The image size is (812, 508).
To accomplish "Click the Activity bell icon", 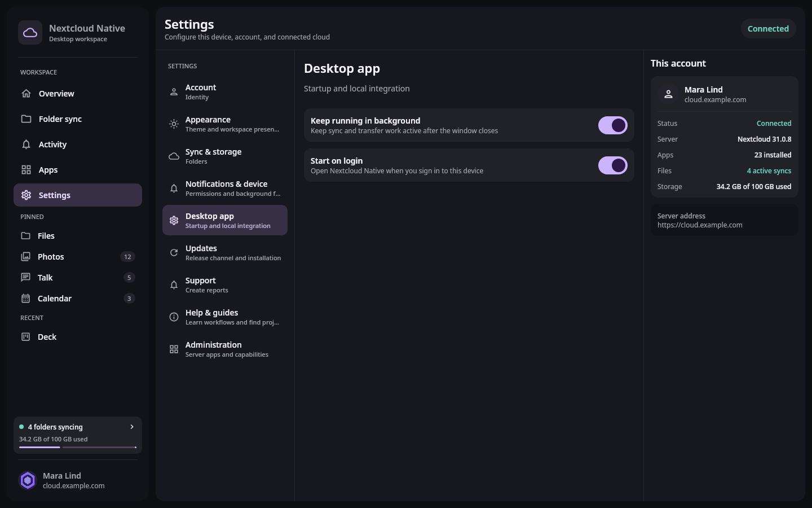I will pyautogui.click(x=26, y=144).
